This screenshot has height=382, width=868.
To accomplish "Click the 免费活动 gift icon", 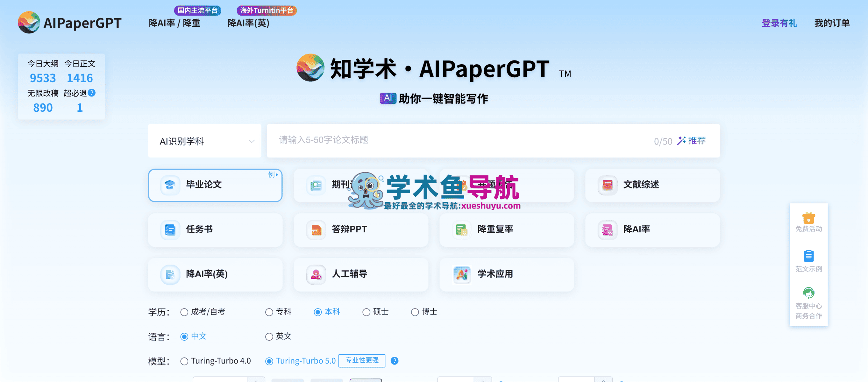I will coord(808,218).
